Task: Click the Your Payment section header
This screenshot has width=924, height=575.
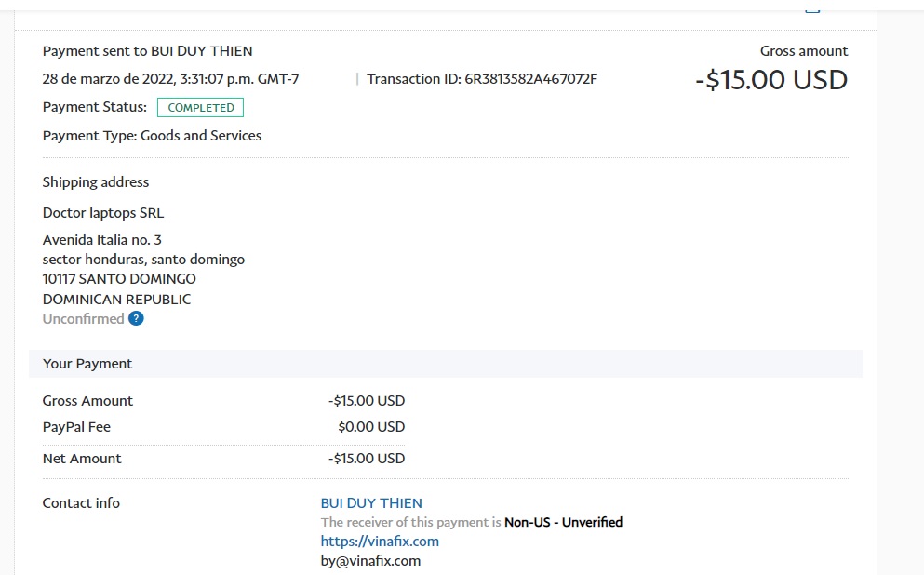Action: 87,364
